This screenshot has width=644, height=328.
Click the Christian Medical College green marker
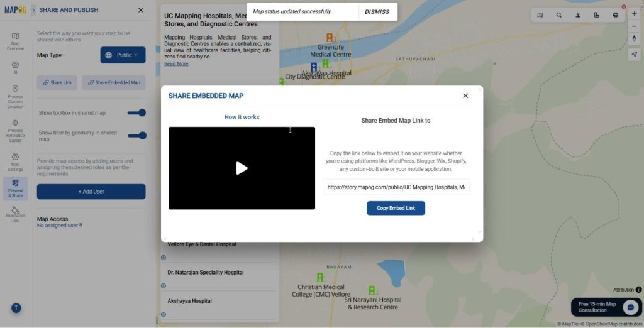click(x=320, y=278)
